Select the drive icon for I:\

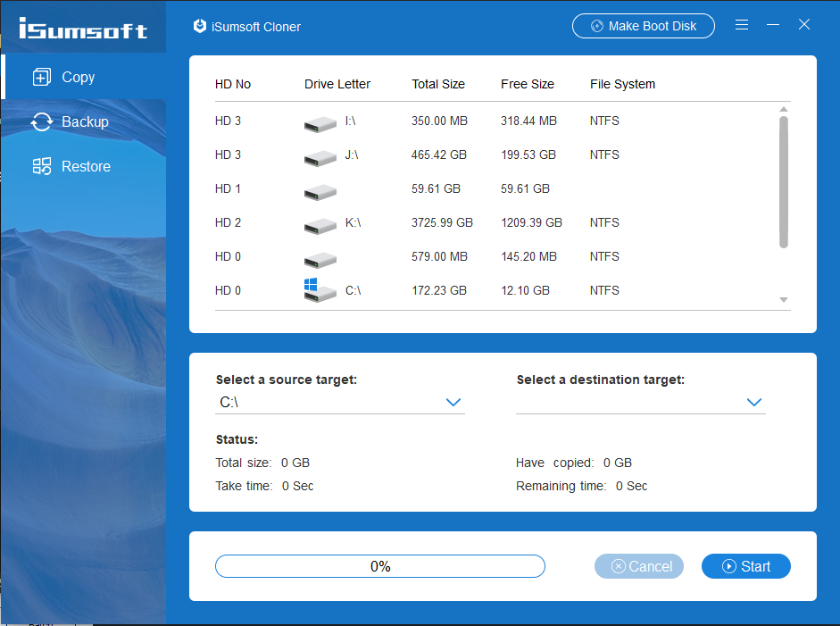(320, 124)
